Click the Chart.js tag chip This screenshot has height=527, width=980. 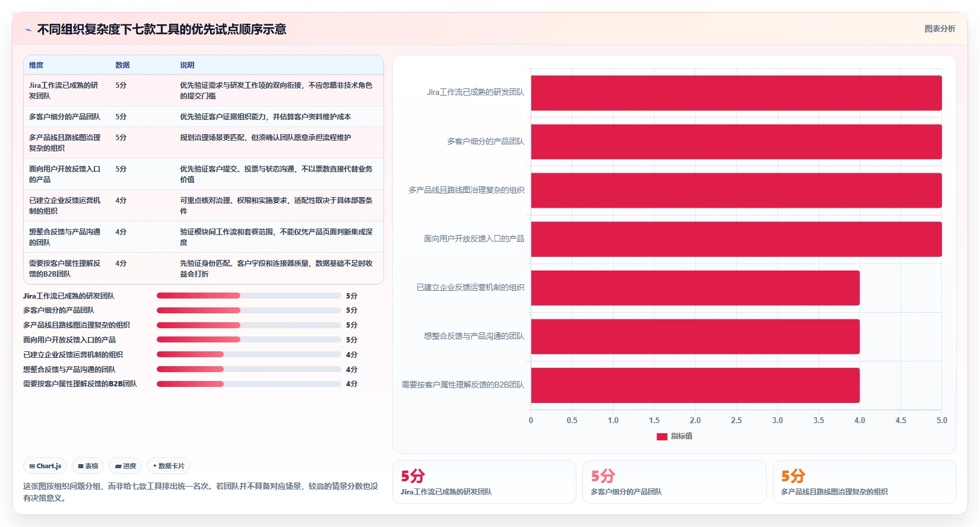(45, 466)
